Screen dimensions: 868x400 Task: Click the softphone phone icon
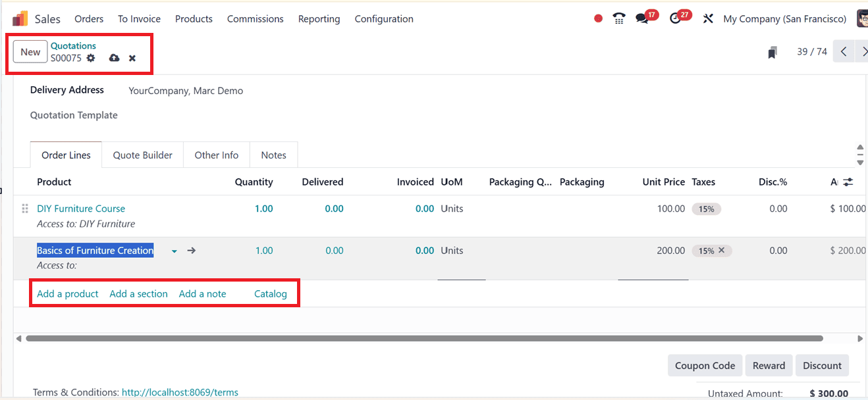pos(618,18)
